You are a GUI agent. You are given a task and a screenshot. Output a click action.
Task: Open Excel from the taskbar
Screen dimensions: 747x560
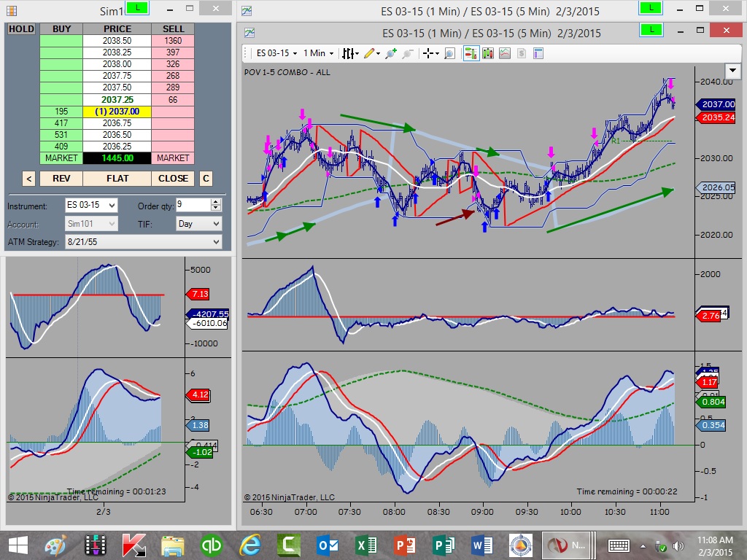point(366,545)
